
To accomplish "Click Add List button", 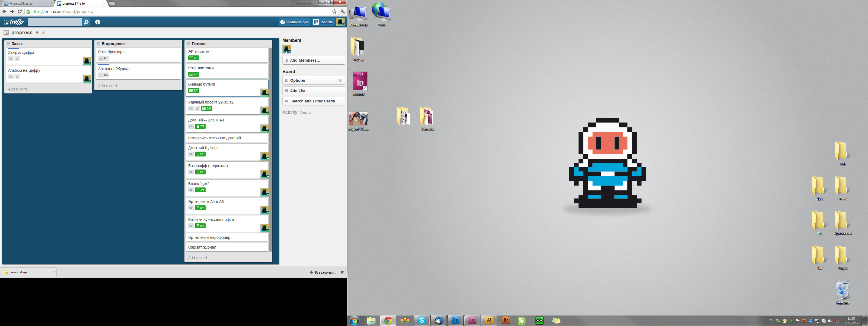I will click(313, 91).
